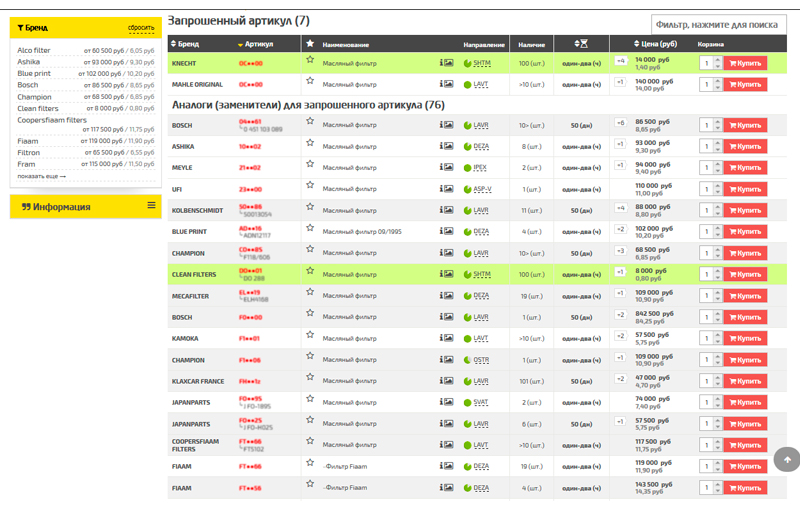Expand brand list with показать еще
Image resolution: width=800 pixels, height=510 pixels.
pos(41,176)
